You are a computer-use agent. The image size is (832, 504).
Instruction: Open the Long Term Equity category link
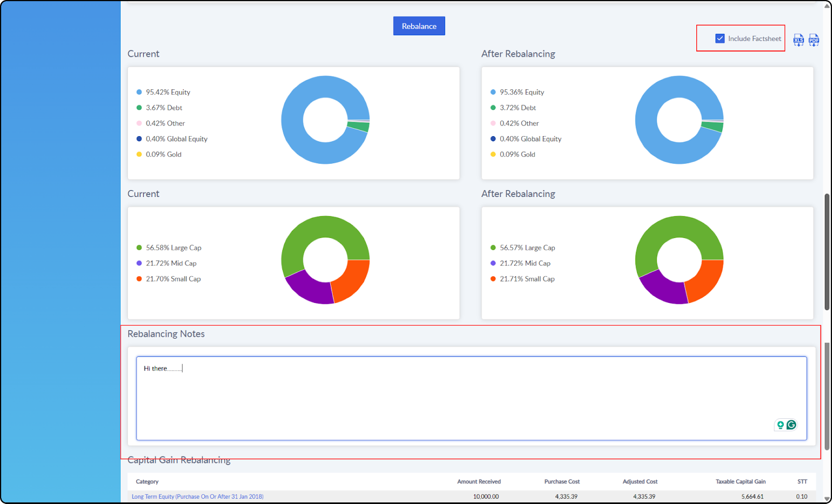198,497
